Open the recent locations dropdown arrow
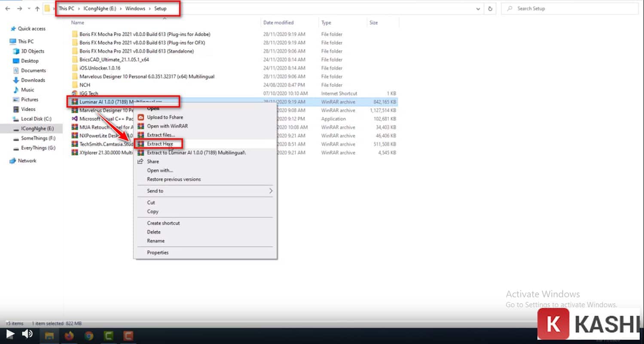 28,9
